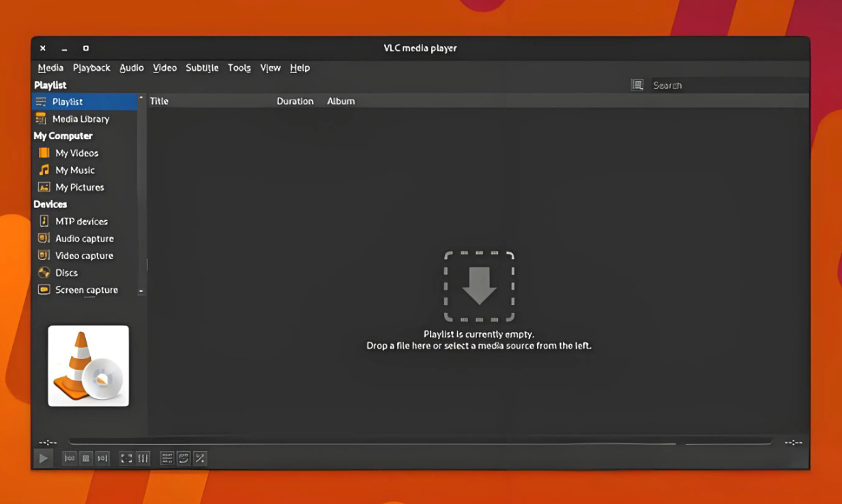Start playback with the Play button
Viewport: 842px width, 504px height.
(x=43, y=458)
